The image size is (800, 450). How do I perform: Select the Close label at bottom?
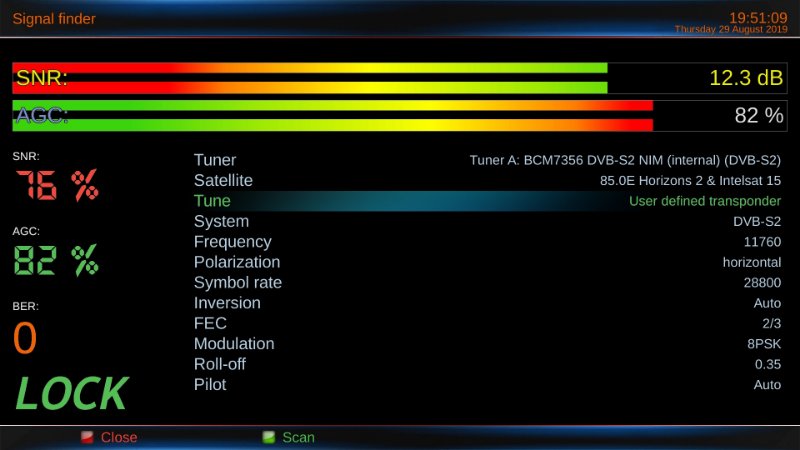(x=119, y=437)
